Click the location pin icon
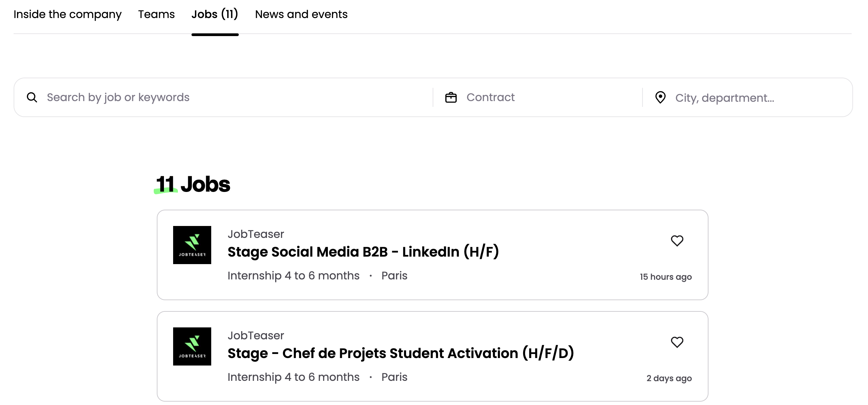The width and height of the screenshot is (868, 405). point(660,97)
